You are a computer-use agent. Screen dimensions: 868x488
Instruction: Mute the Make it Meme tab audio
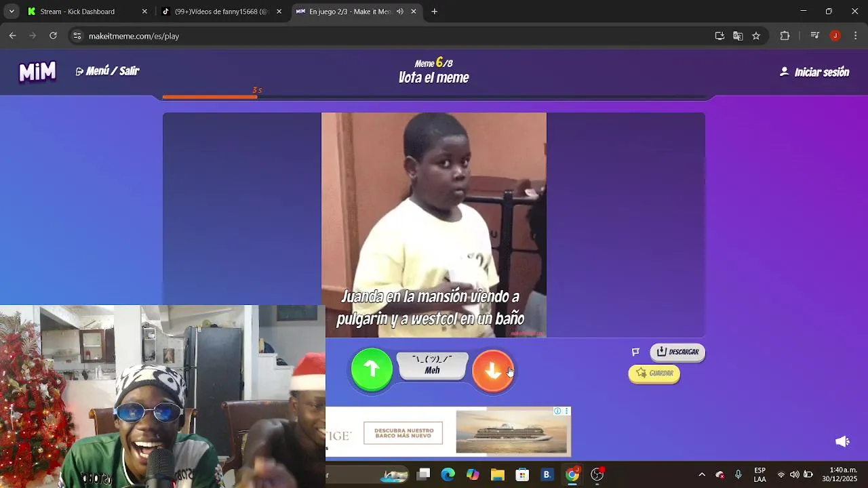(400, 12)
